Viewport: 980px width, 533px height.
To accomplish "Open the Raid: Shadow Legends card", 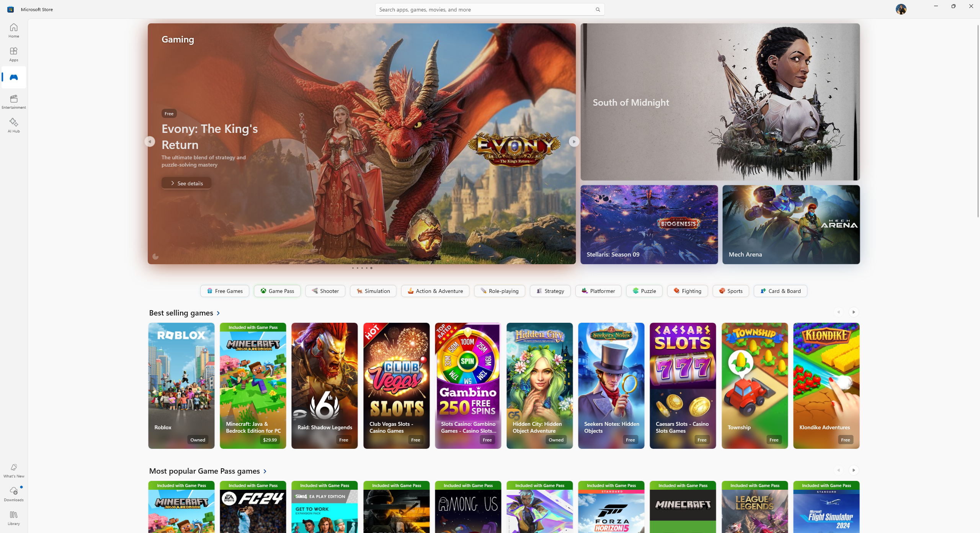I will pyautogui.click(x=324, y=386).
